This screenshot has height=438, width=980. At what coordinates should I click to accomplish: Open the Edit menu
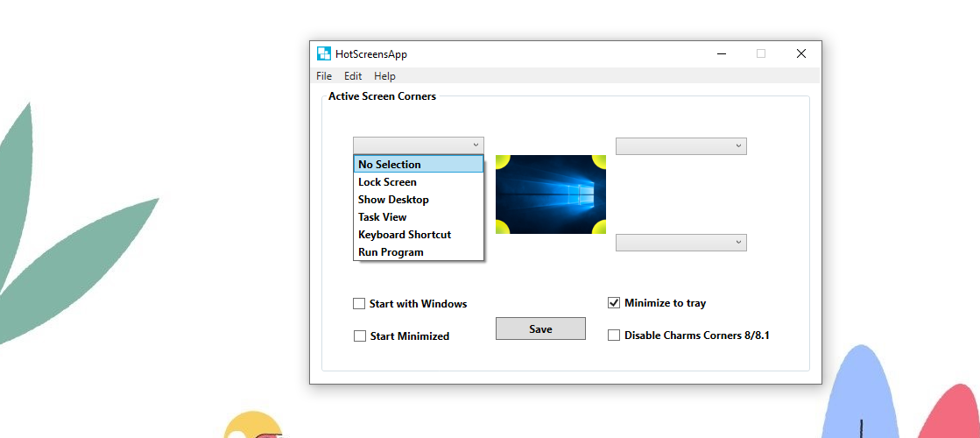[x=353, y=76]
